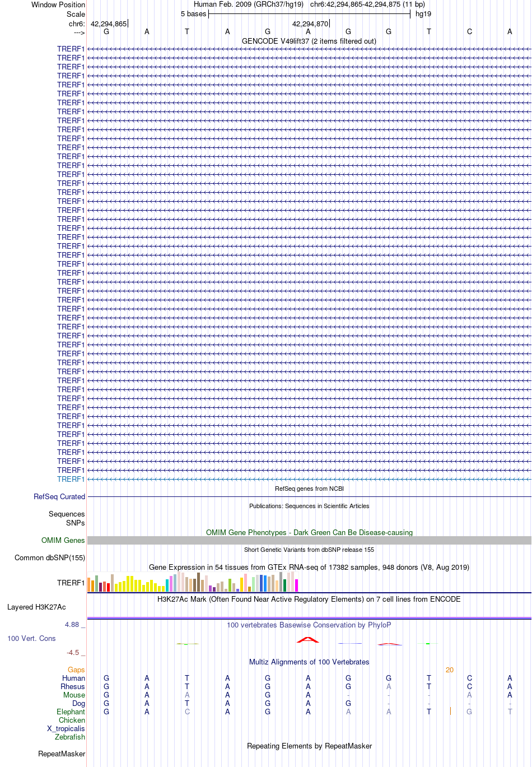The height and width of the screenshot is (767, 532).
Task: Click the 100 Vert. Cons track label
Action: [x=31, y=638]
